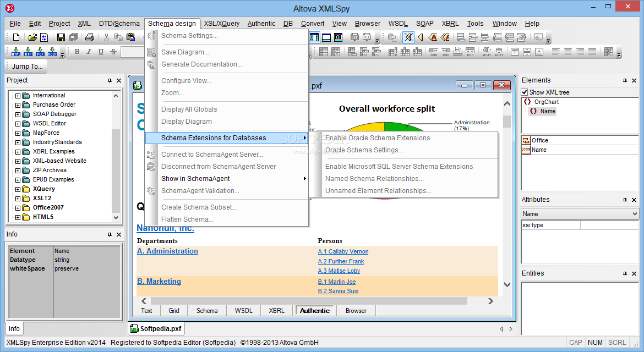
Task: Select the Softpedia.pxf document tab
Action: [x=156, y=328]
